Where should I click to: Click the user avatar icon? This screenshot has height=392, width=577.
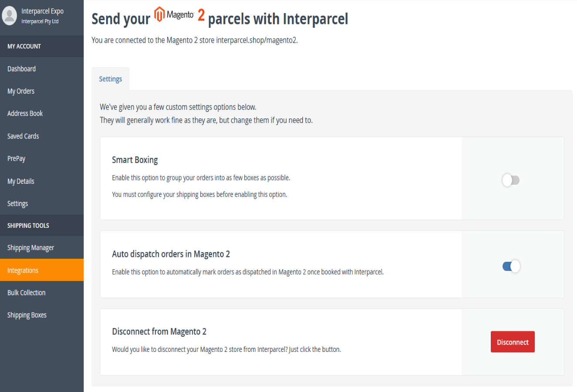point(9,16)
